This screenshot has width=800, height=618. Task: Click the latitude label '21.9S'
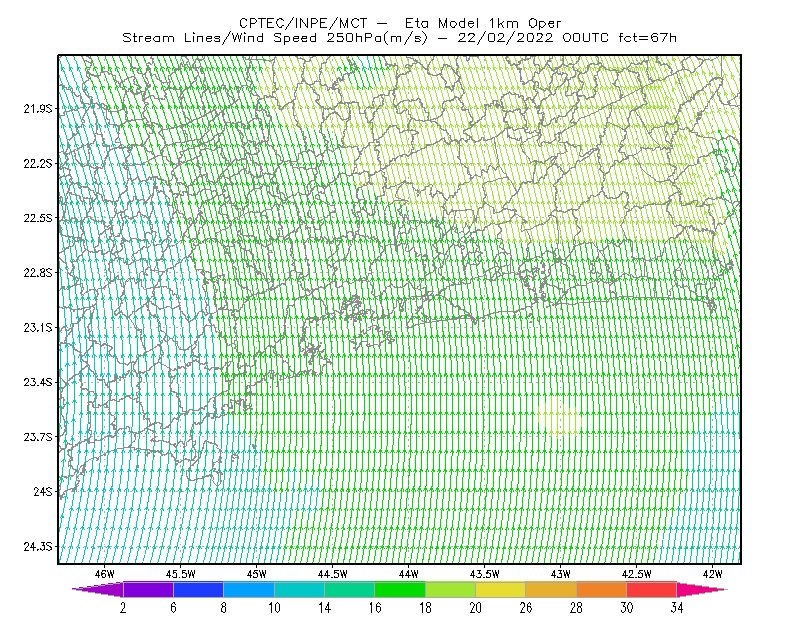37,109
